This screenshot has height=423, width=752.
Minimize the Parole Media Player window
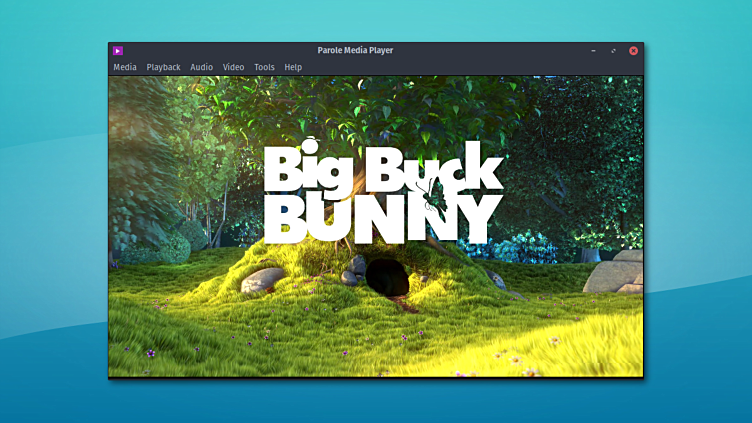(593, 50)
